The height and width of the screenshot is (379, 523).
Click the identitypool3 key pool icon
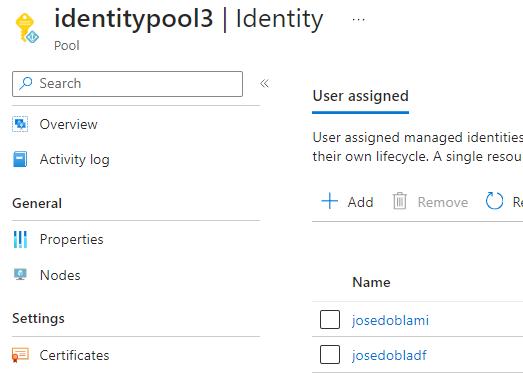pos(27,28)
